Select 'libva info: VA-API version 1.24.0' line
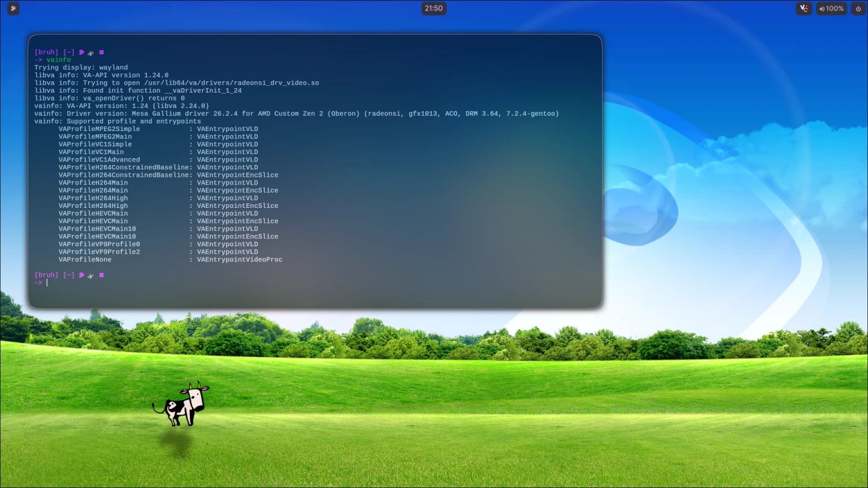 click(x=101, y=75)
